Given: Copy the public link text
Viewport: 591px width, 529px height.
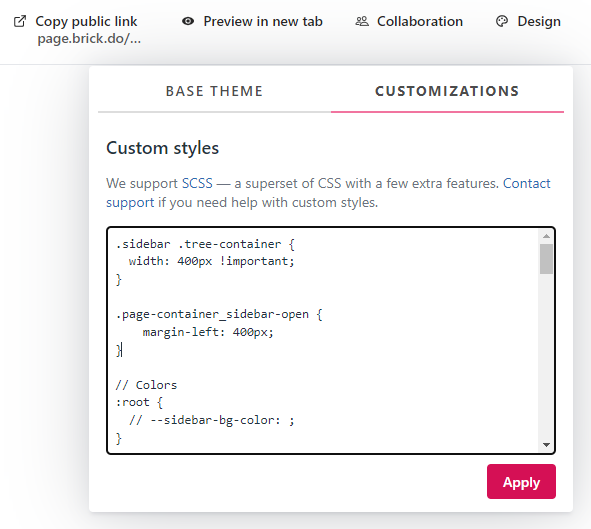Looking at the screenshot, I should 86,21.
